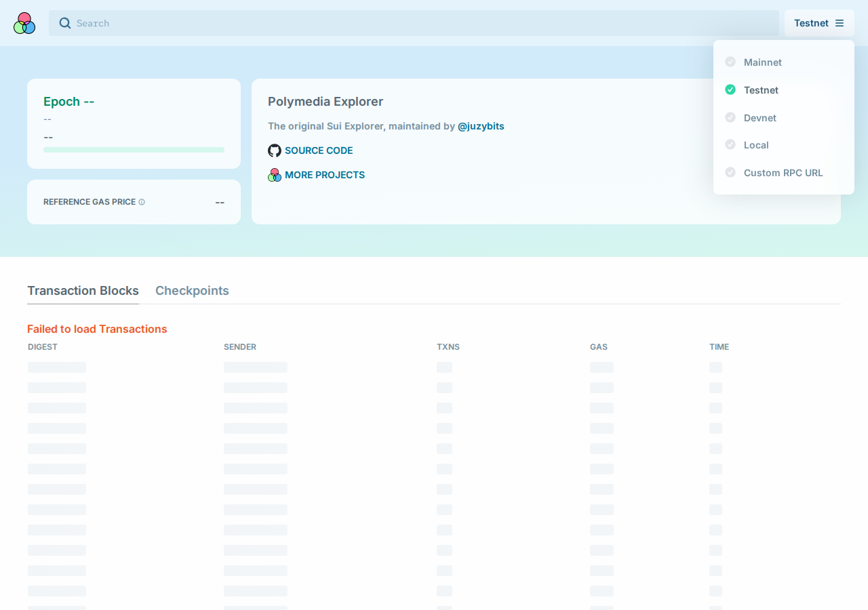This screenshot has height=610, width=868.
Task: Open the @juzybits profile link
Action: [x=481, y=126]
